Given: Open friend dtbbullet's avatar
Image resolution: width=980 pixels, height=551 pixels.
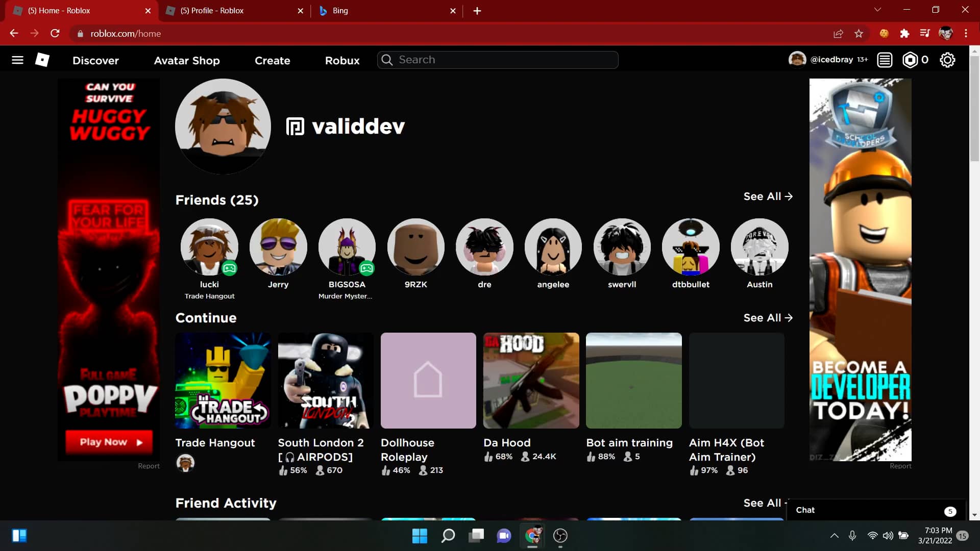Looking at the screenshot, I should click(691, 247).
